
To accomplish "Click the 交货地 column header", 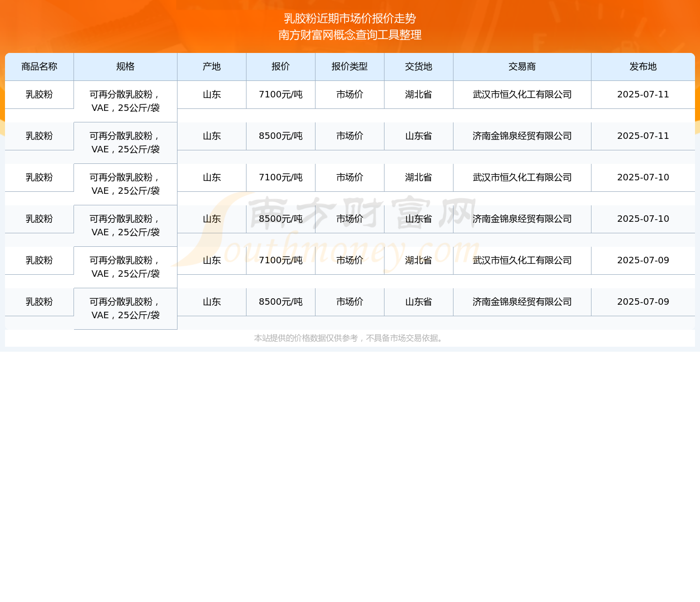I will click(x=419, y=67).
